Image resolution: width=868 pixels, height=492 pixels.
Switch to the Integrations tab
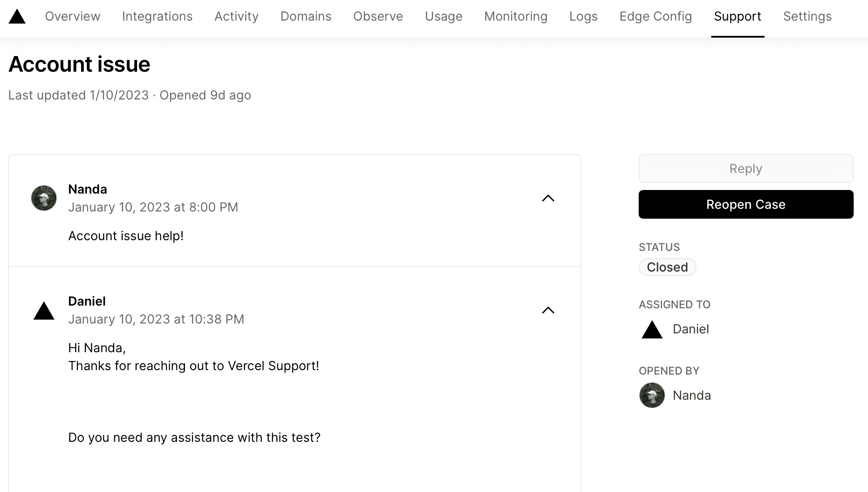pyautogui.click(x=157, y=17)
